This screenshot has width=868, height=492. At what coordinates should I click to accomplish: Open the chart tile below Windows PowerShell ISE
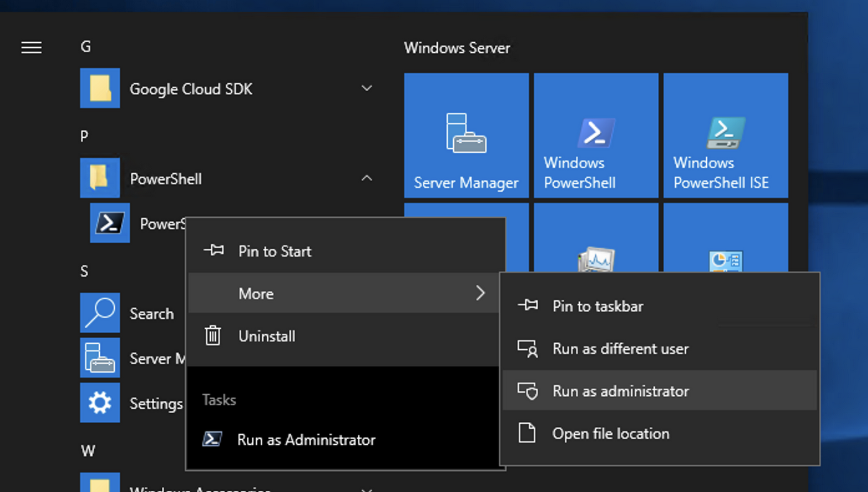pos(726,238)
